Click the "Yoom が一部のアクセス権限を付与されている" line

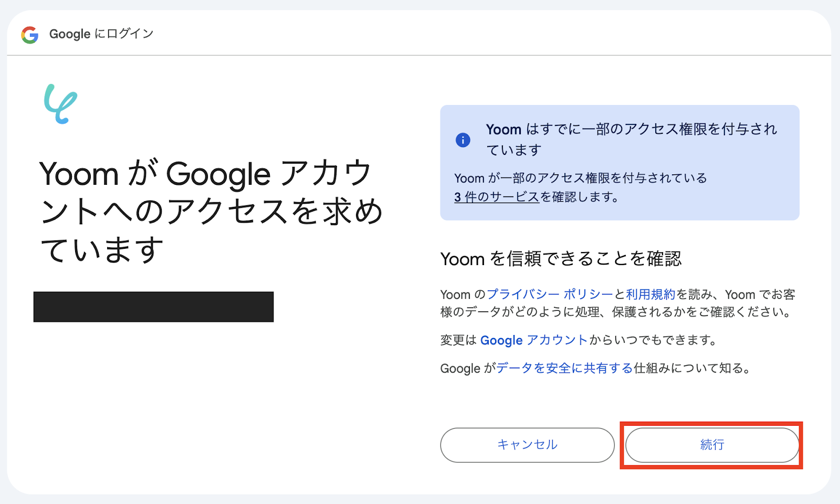[580, 178]
